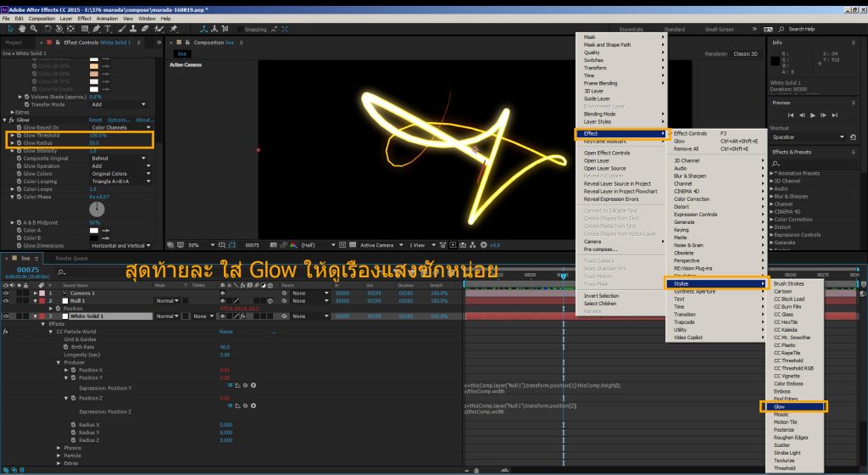Click the Puppet Pin tool
This screenshot has width=868, height=475.
coord(175,29)
